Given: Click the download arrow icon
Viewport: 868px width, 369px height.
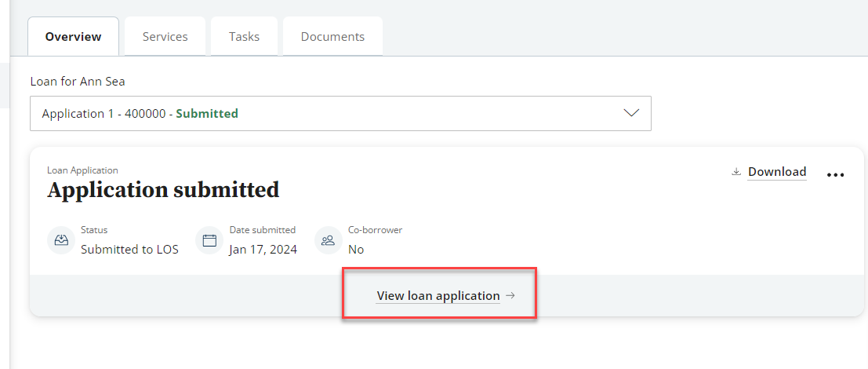Looking at the screenshot, I should (736, 172).
